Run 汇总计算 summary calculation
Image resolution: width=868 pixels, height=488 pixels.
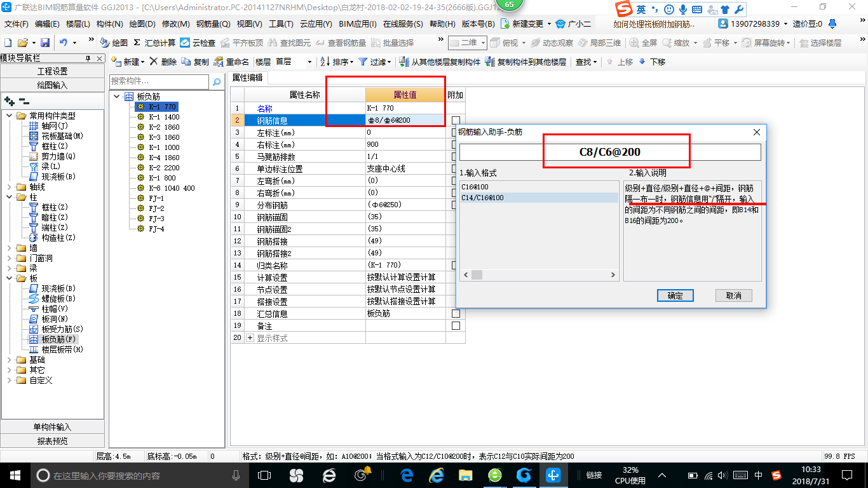[x=154, y=43]
